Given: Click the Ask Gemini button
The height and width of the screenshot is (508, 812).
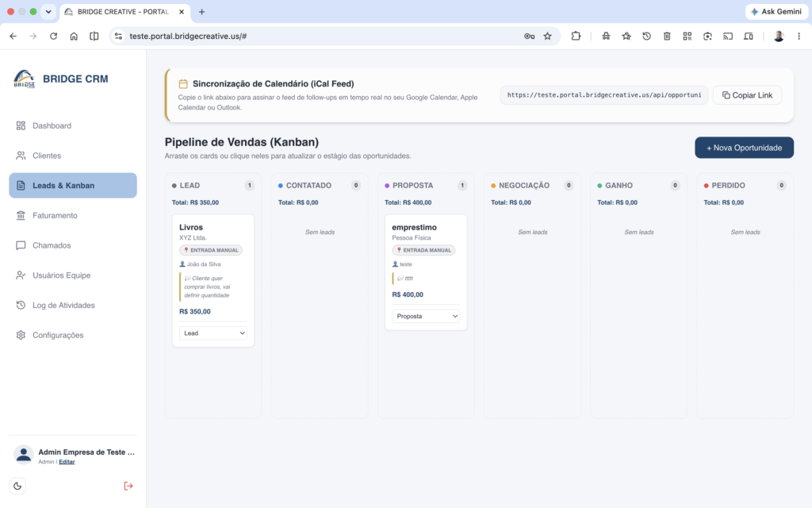Looking at the screenshot, I should (x=776, y=11).
